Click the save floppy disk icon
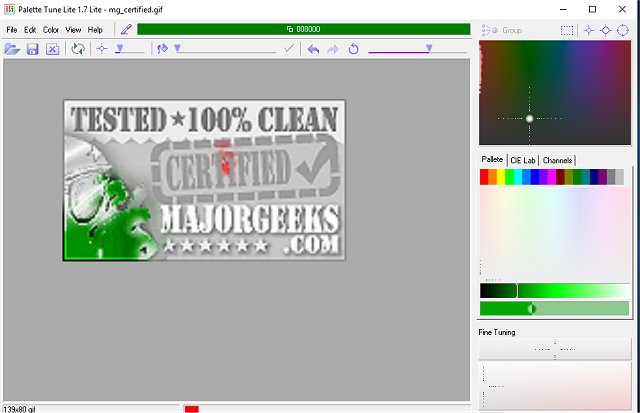 [x=32, y=49]
